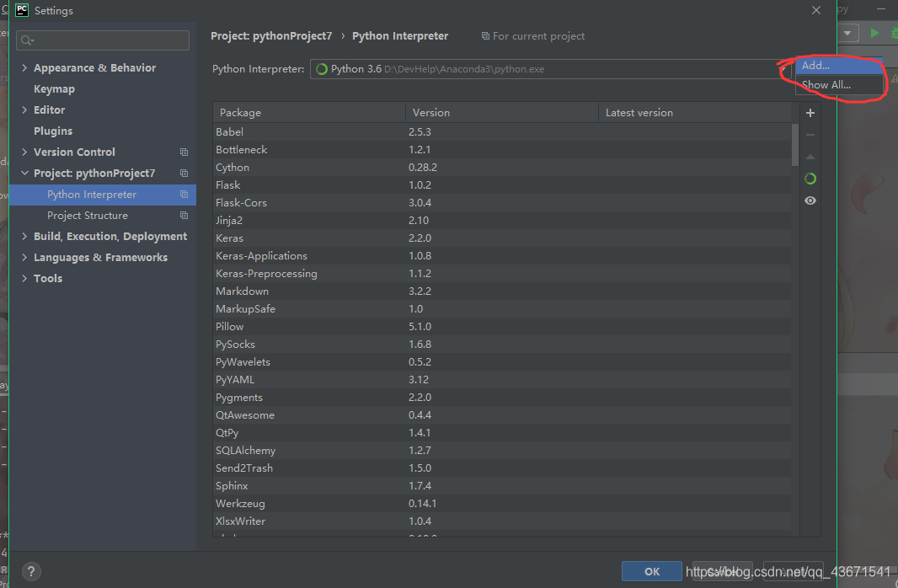The width and height of the screenshot is (898, 588).
Task: Choose Add... from interpreter menu
Action: 838,65
